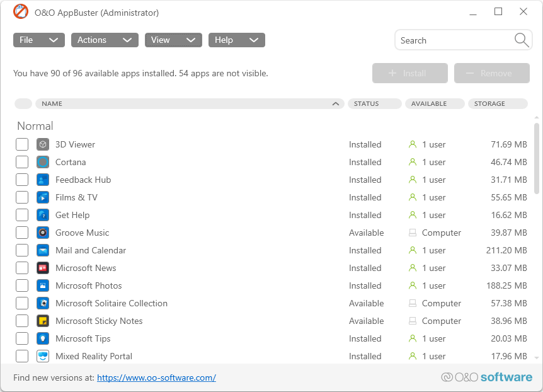Tick the Microsoft News checkbox

(22, 268)
